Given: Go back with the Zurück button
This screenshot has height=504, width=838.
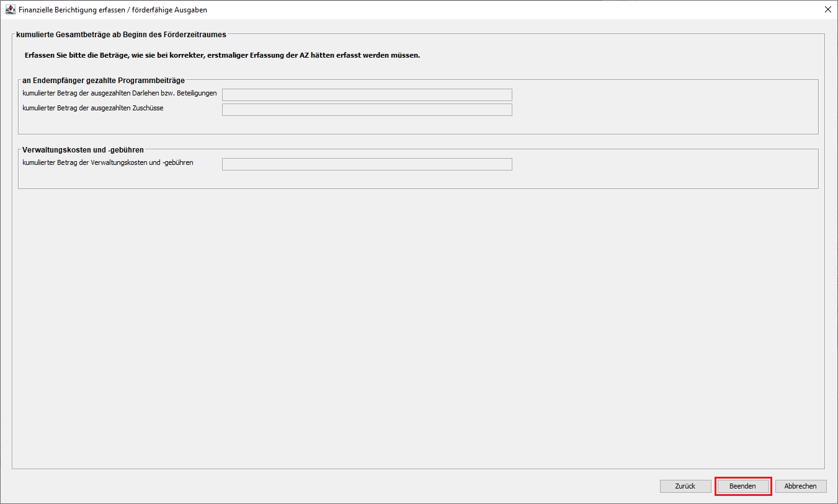Looking at the screenshot, I should (x=685, y=486).
